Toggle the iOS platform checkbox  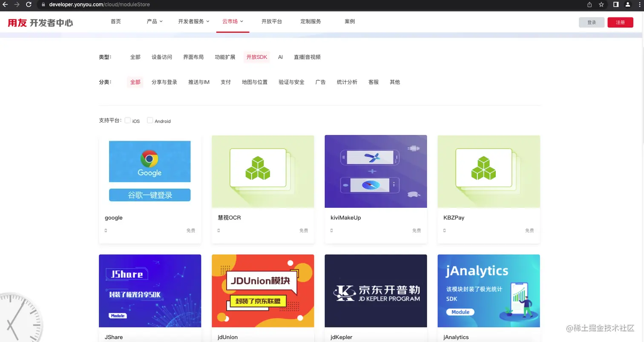[127, 121]
